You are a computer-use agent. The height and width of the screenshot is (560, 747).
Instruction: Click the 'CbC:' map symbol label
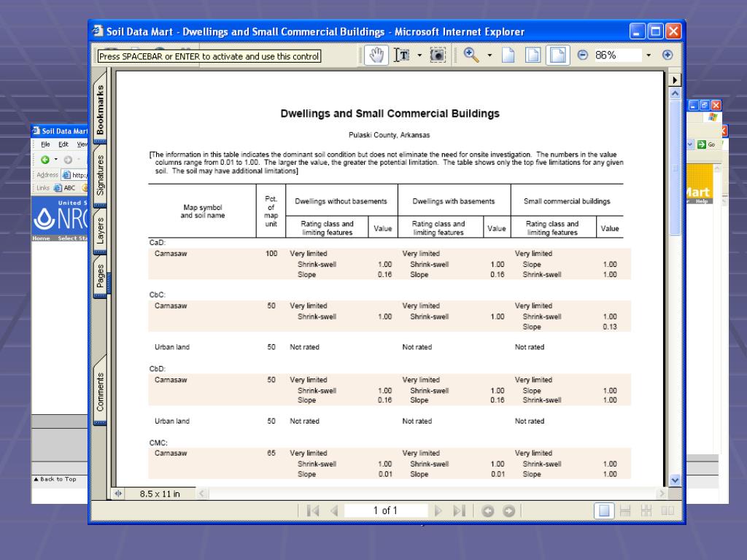[158, 295]
